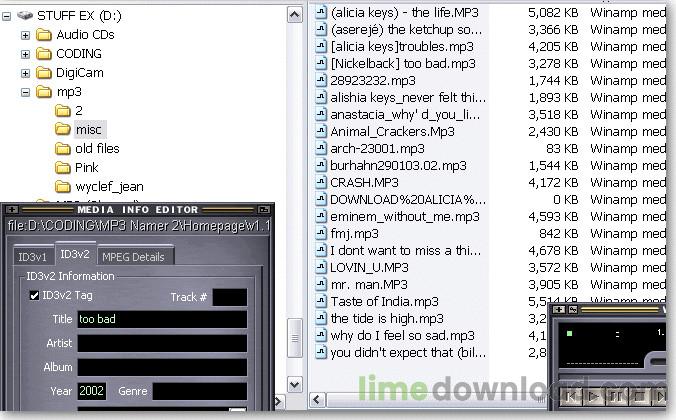Stop playback using Winamp's stop button

(639, 396)
